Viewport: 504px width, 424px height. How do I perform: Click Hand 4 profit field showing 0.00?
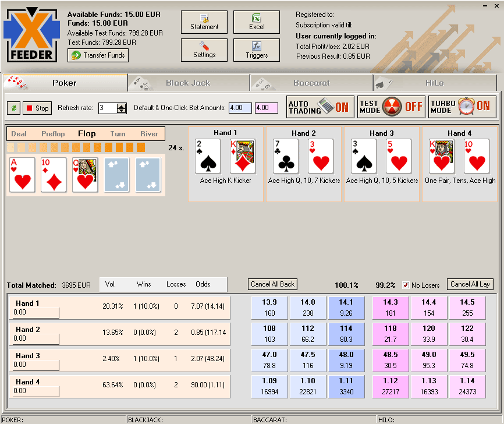coord(34,391)
